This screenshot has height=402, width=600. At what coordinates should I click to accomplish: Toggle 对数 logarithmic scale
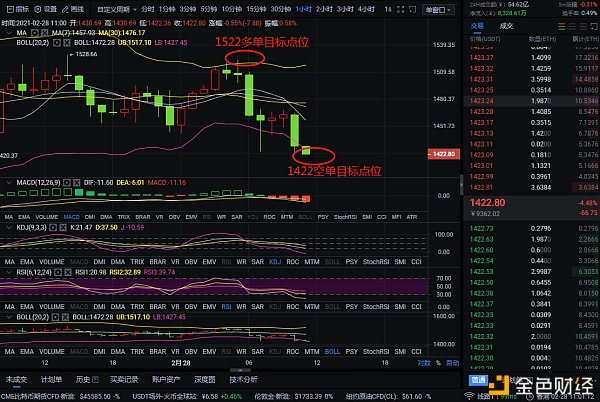coord(424,363)
